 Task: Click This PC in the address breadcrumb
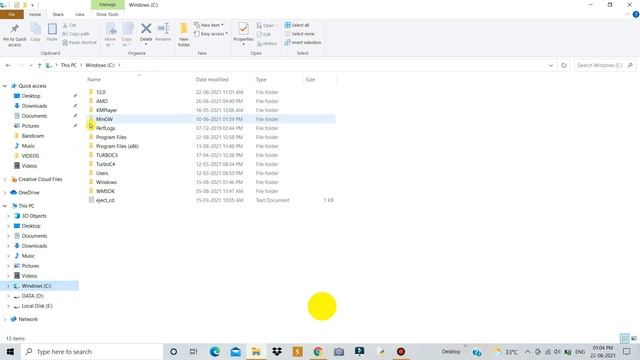point(69,65)
